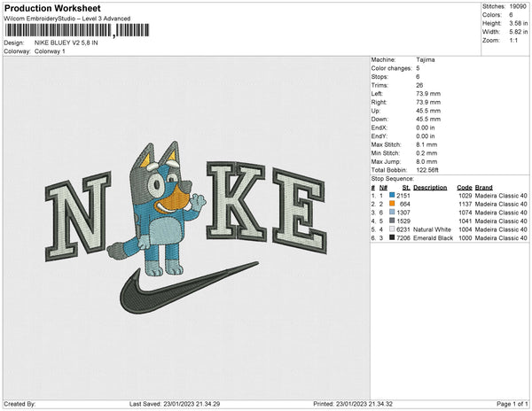Click thread code 1029 in row 1
Viewport: 532px width, 411px height.
[x=465, y=196]
